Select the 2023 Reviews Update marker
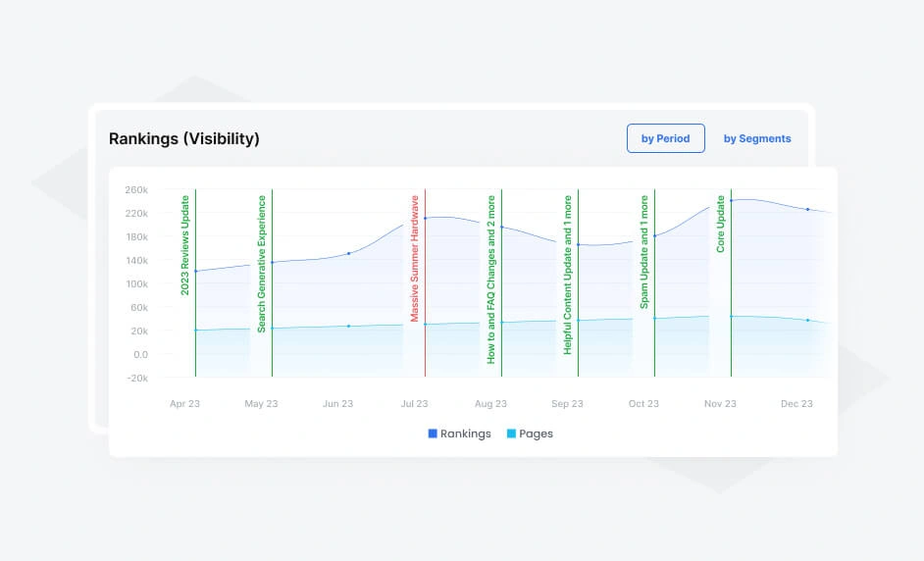 click(185, 245)
